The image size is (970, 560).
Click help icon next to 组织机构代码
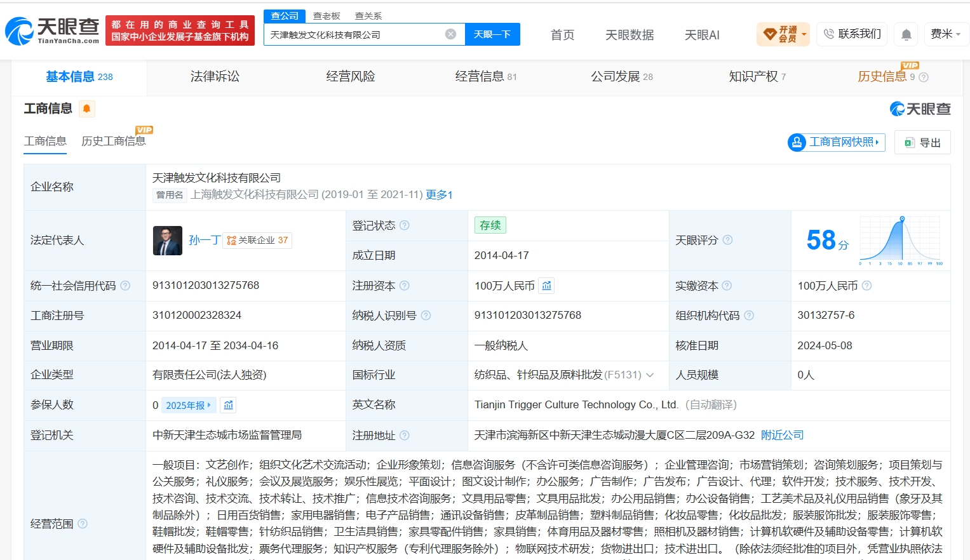(749, 316)
